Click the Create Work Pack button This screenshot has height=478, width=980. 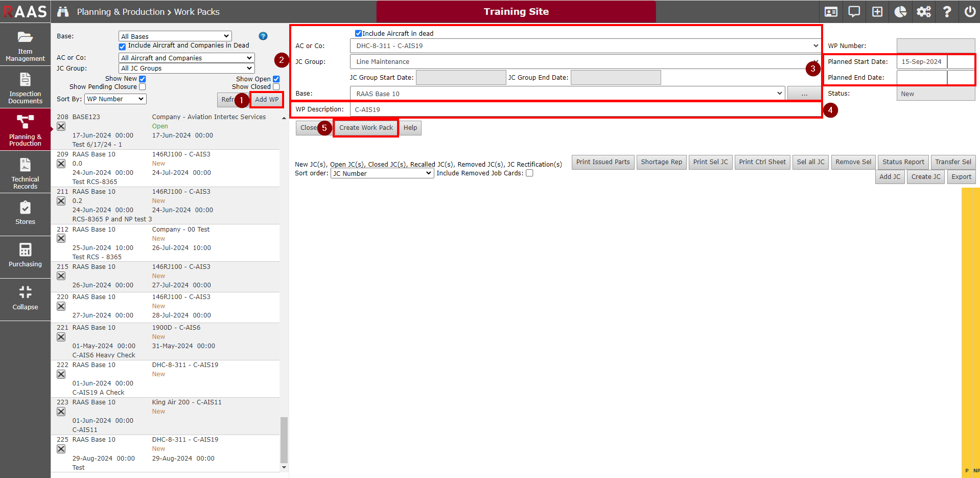coord(366,128)
